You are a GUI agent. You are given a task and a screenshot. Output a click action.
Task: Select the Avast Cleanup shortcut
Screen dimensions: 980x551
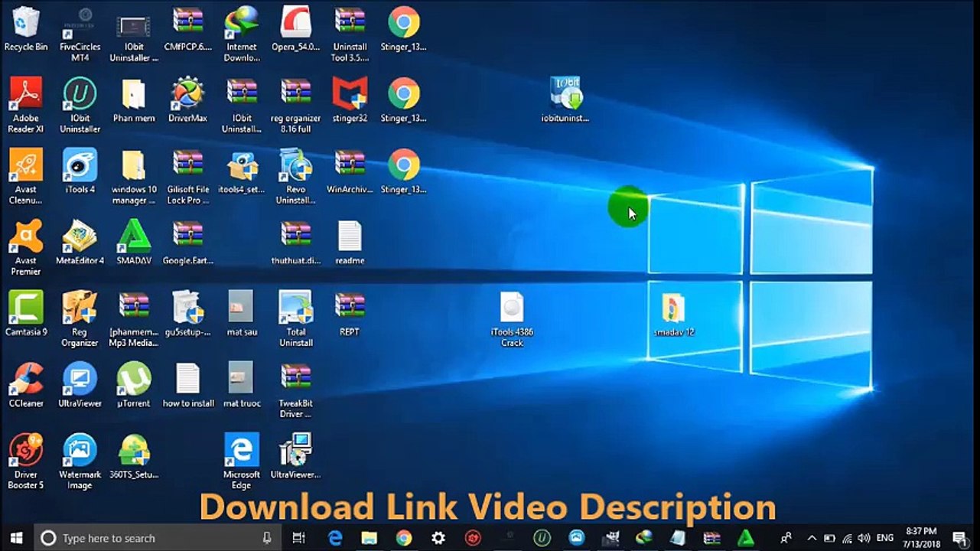[26, 177]
